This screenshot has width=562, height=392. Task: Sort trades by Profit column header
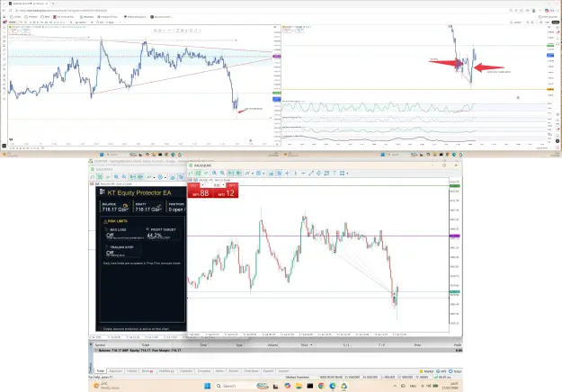click(458, 344)
